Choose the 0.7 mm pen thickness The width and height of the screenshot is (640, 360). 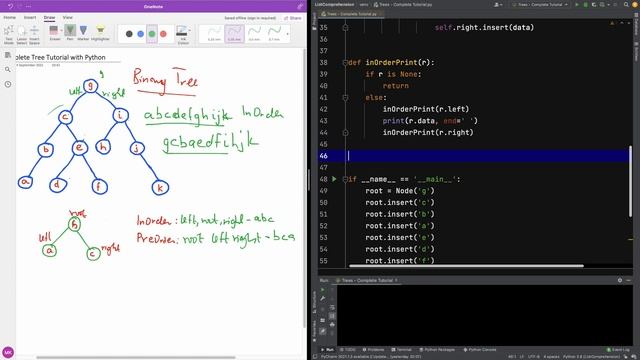click(x=274, y=33)
